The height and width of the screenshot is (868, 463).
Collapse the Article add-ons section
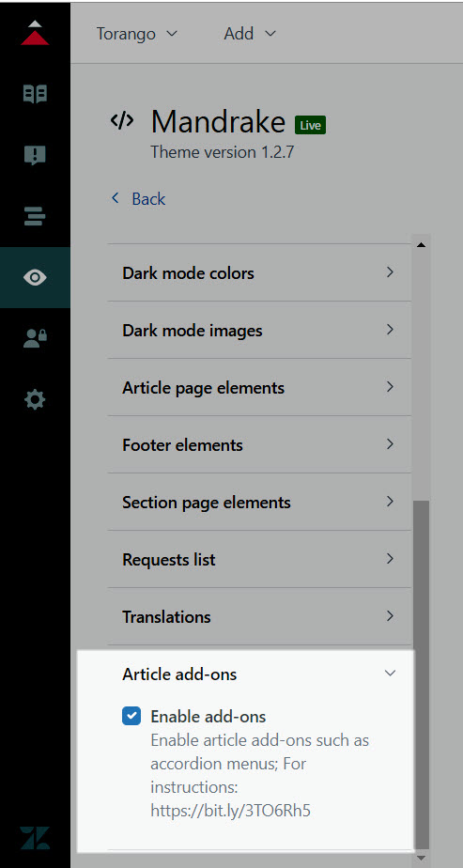259,674
